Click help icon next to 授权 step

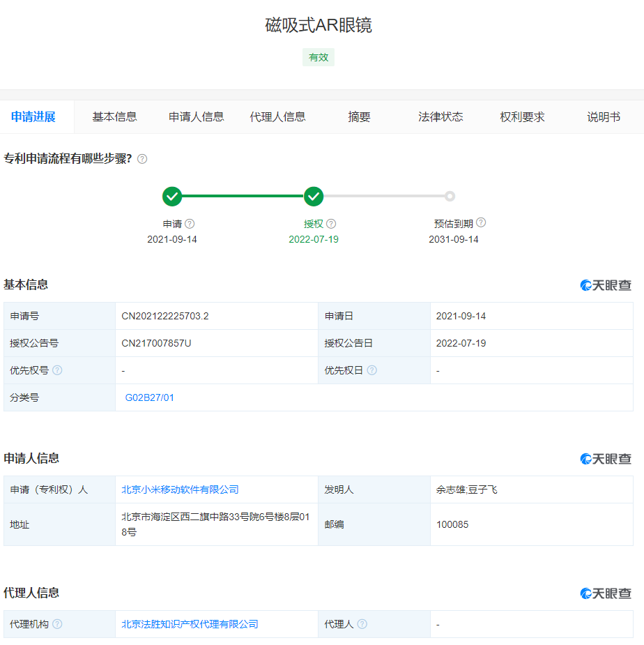[x=331, y=224]
